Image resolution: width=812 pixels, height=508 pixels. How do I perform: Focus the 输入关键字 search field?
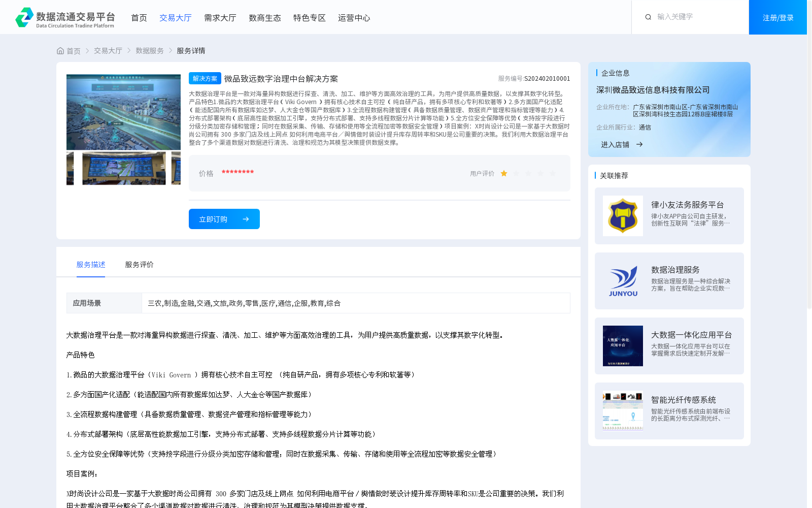[x=698, y=17]
